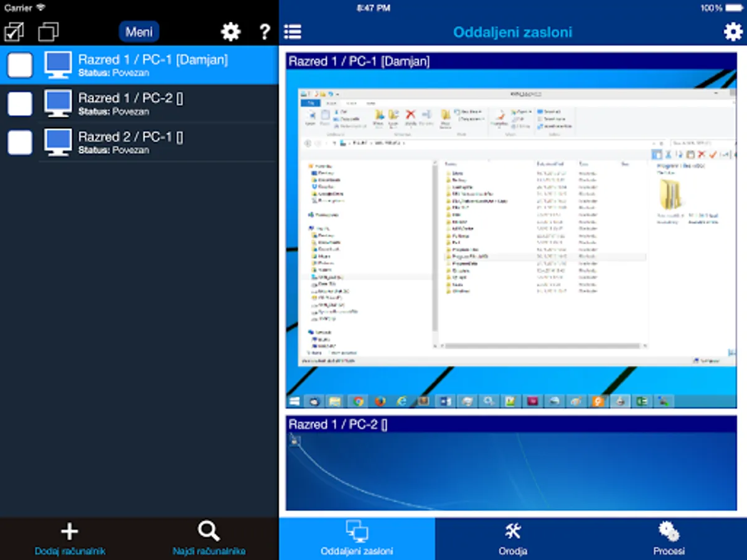This screenshot has width=747, height=560.
Task: Open the Meni button
Action: (139, 32)
